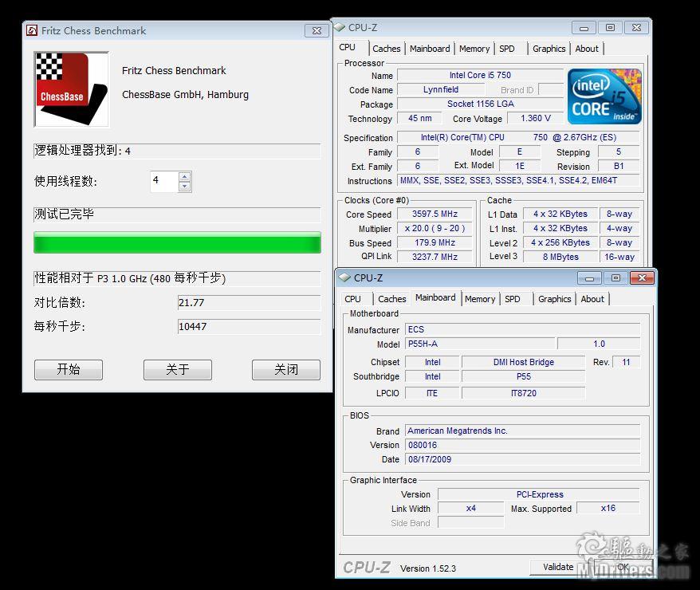Click Level 3 cache value 8 MBytes
Image resolution: width=700 pixels, height=590 pixels.
(560, 257)
